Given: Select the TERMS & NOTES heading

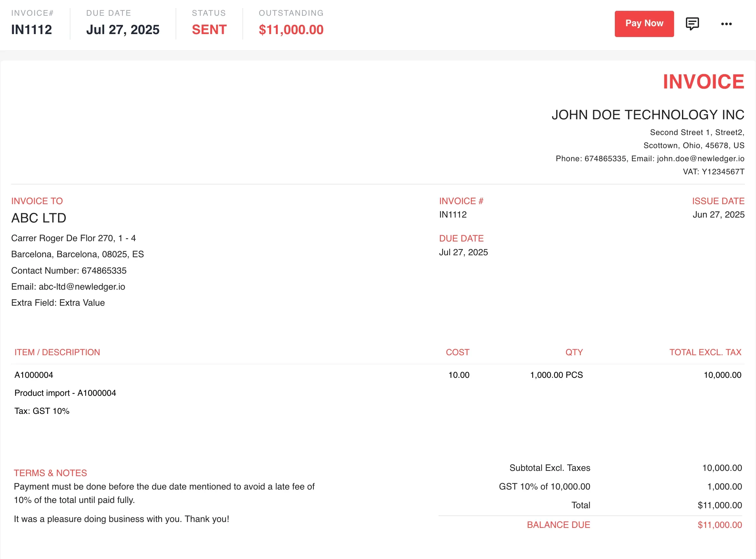Looking at the screenshot, I should click(x=50, y=473).
